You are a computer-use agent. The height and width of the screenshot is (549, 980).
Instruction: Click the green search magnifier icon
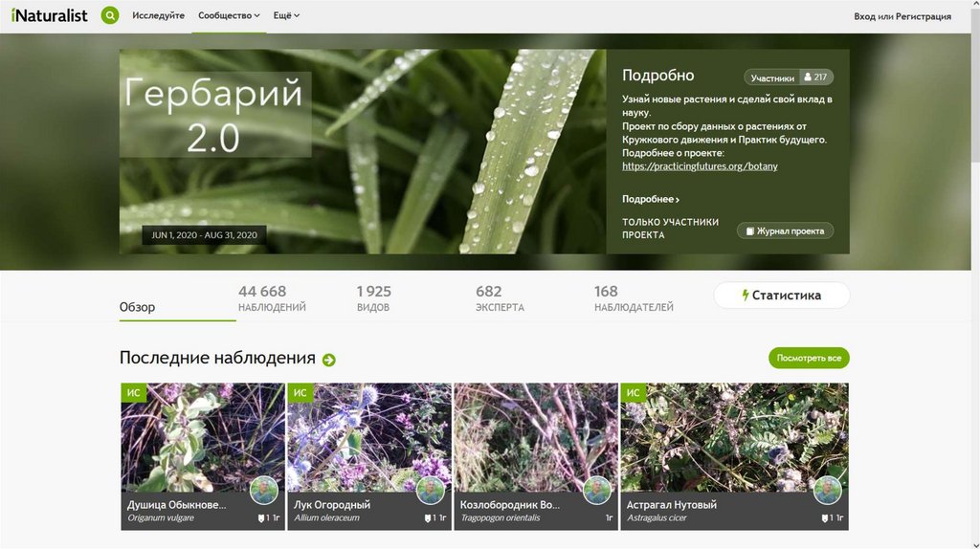(110, 15)
